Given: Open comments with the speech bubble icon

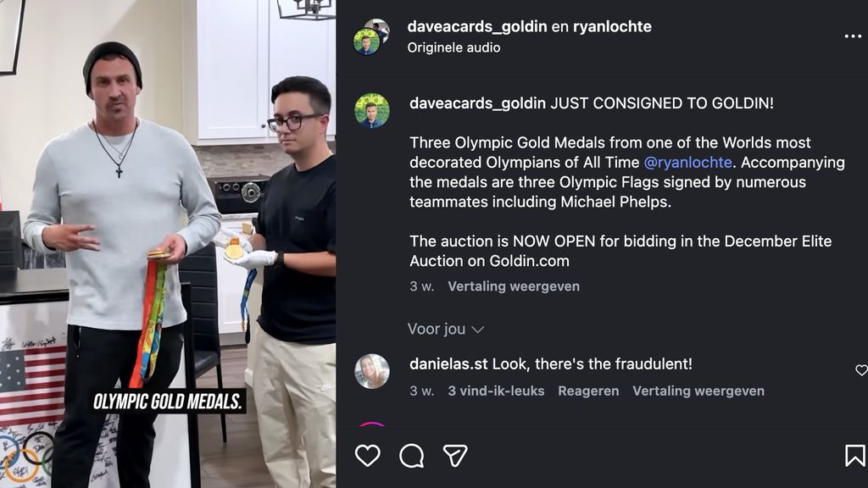Looking at the screenshot, I should [411, 455].
